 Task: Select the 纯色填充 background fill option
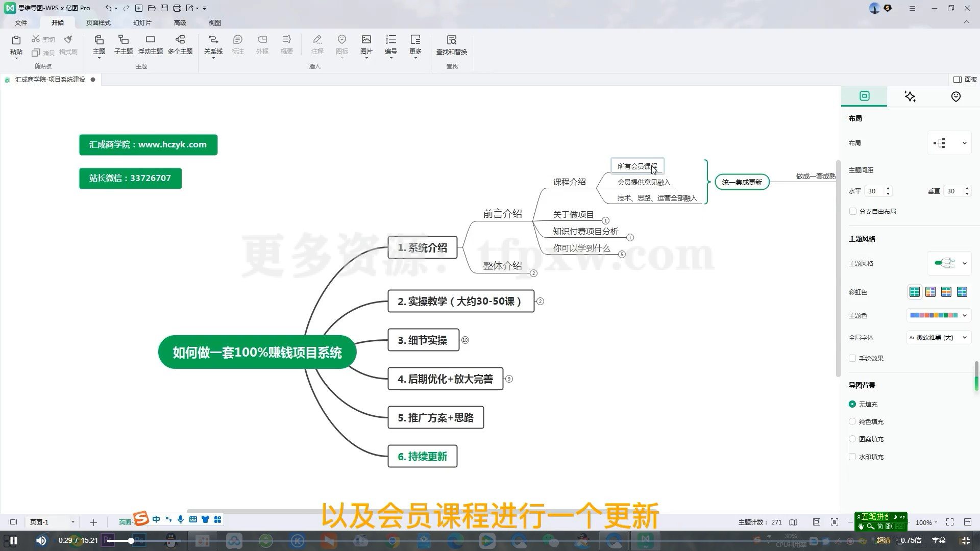[853, 421]
